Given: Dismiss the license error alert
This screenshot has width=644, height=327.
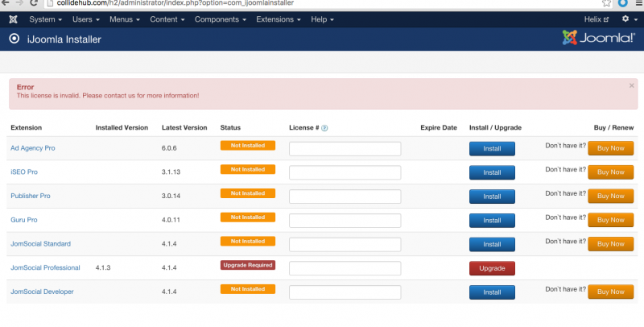Looking at the screenshot, I should point(632,85).
